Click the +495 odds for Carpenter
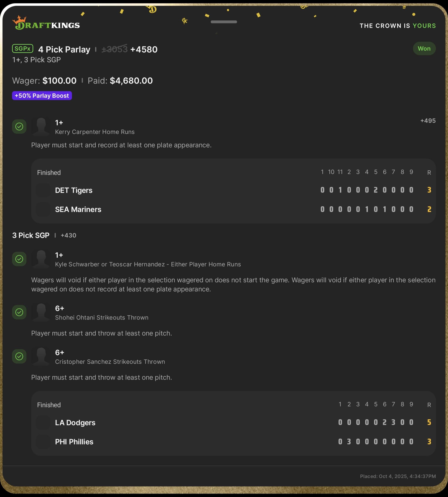The height and width of the screenshot is (497, 448). [428, 121]
